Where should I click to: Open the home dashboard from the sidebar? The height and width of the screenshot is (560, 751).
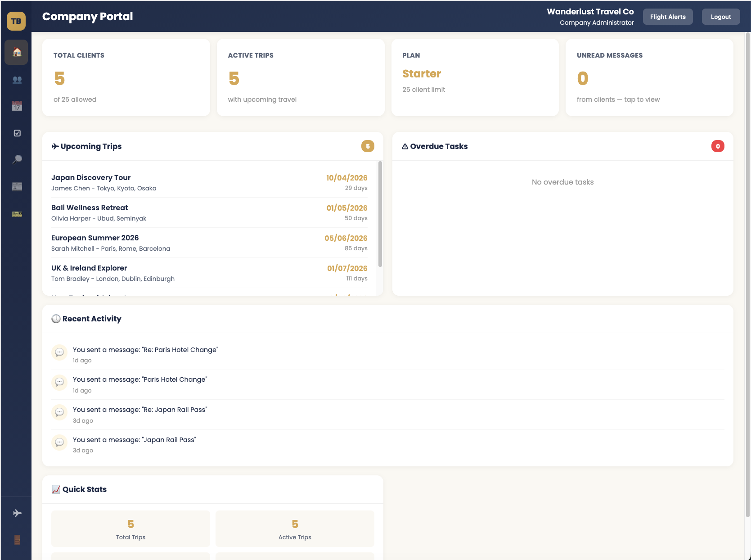tap(16, 52)
